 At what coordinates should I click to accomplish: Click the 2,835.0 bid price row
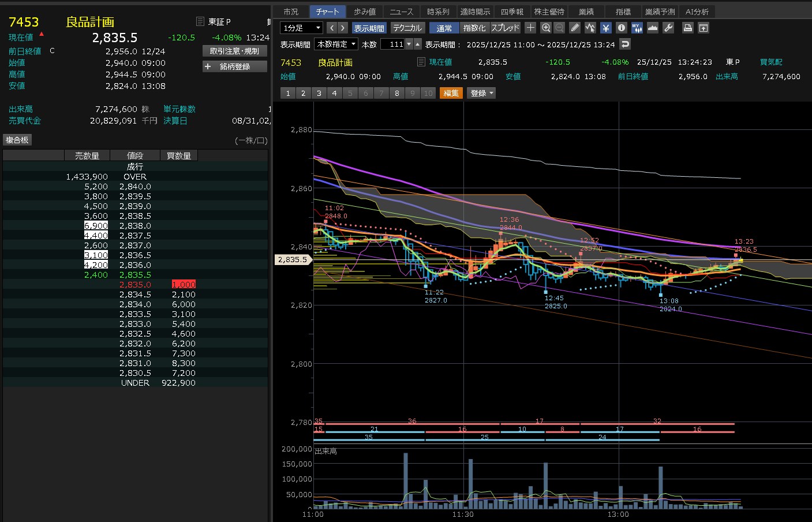(135, 285)
